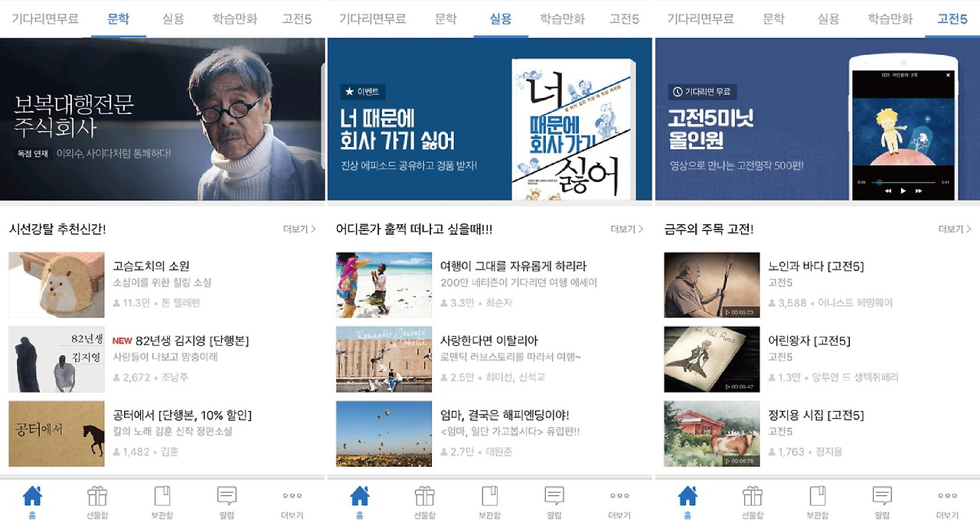Tap the play button in banner phone player

click(903, 191)
